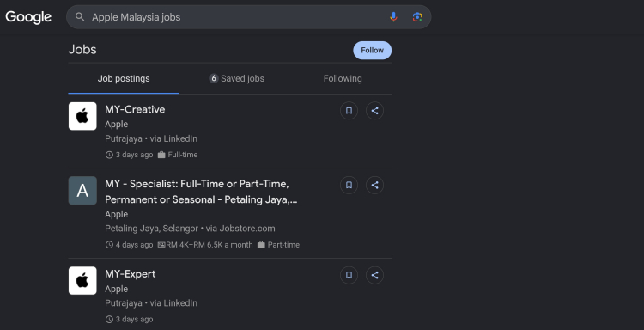Image resolution: width=644 pixels, height=330 pixels.
Task: Open the Saved jobs tab
Action: (x=237, y=78)
